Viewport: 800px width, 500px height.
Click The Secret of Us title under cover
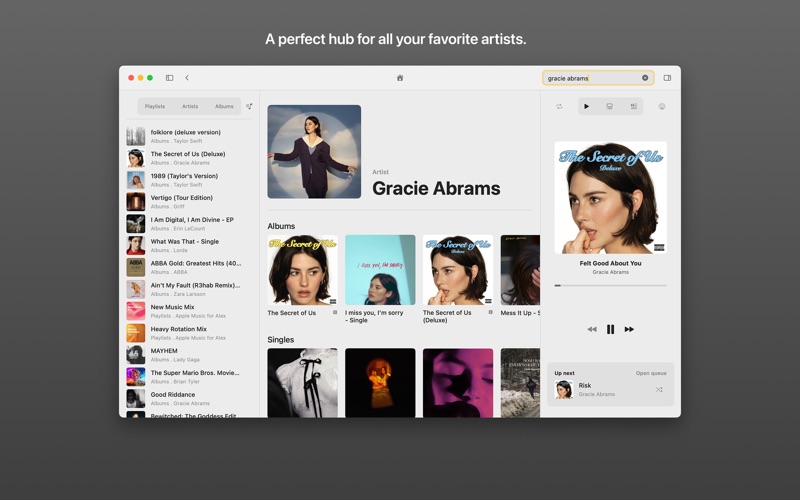pyautogui.click(x=292, y=313)
